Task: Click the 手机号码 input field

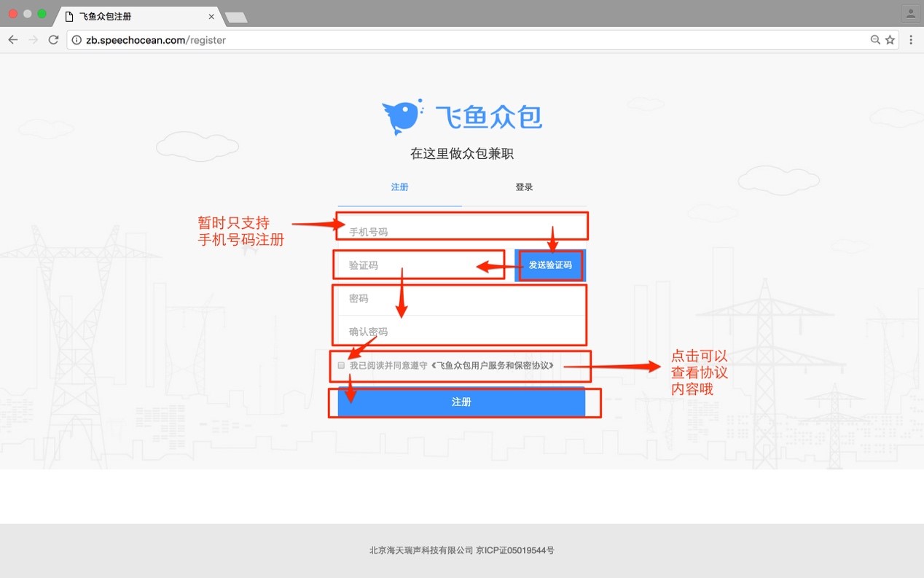Action: pyautogui.click(x=461, y=230)
